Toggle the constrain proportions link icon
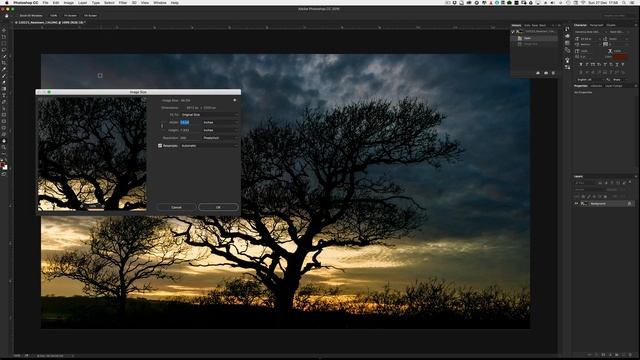 tap(162, 126)
